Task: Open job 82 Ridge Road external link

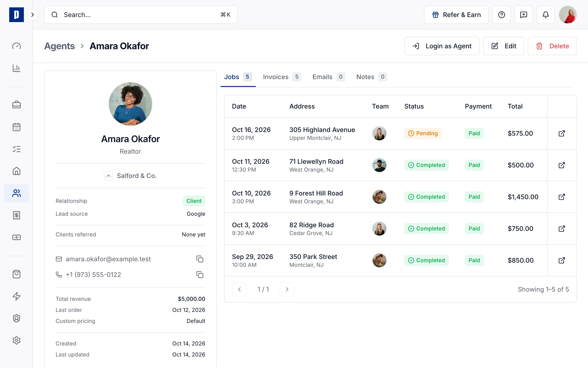Action: pyautogui.click(x=562, y=229)
